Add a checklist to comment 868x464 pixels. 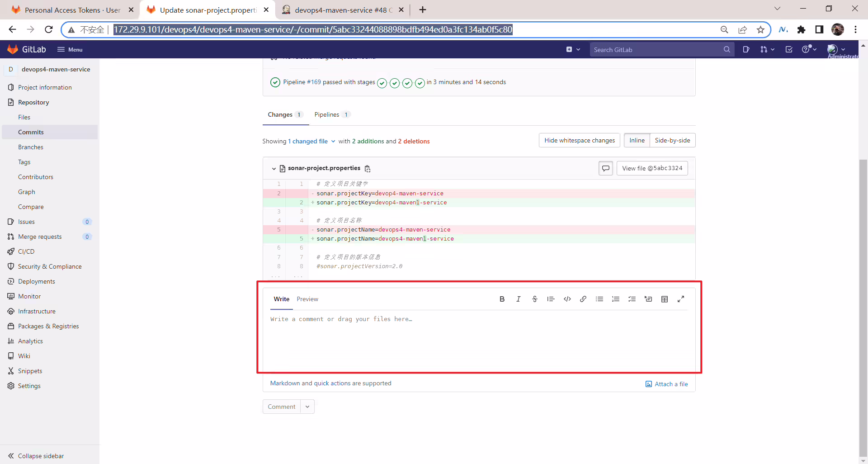pyautogui.click(x=632, y=299)
